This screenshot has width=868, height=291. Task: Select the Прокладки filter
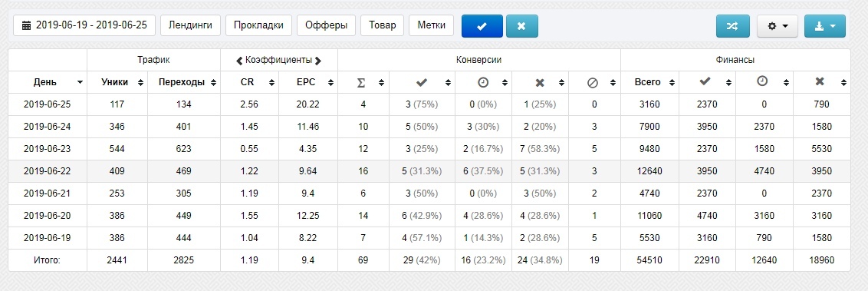point(258,25)
